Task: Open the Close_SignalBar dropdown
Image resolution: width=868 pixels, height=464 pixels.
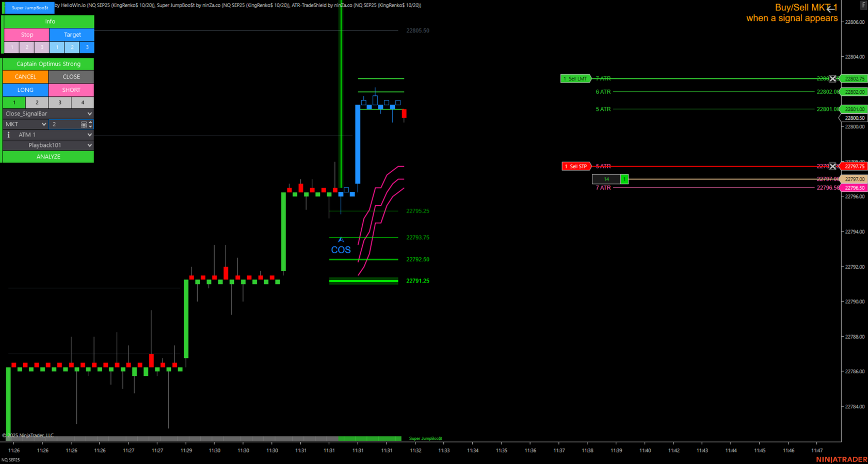Action: pos(48,113)
